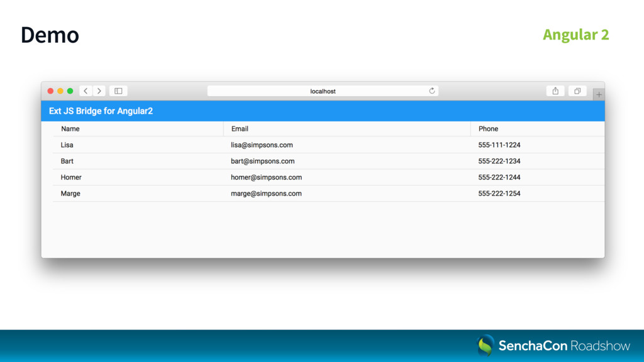Select the Homer name cell
The height and width of the screenshot is (362, 644).
[x=138, y=177]
